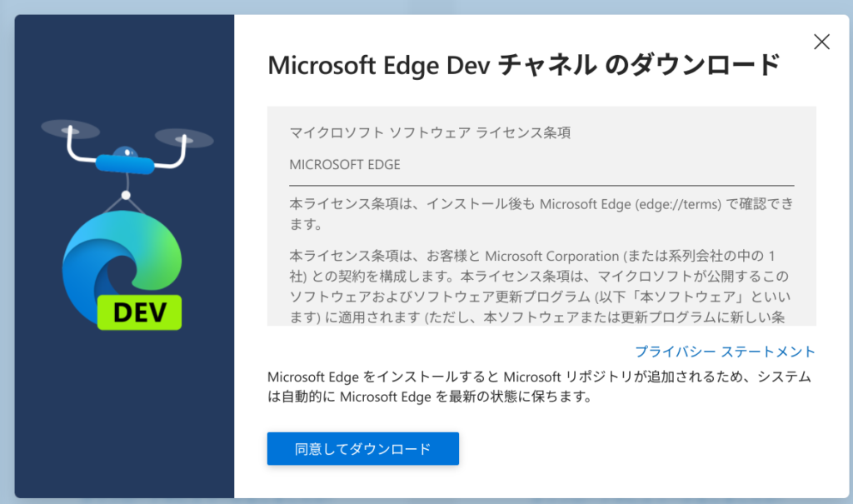Focus the gray license terms text box

[541, 216]
